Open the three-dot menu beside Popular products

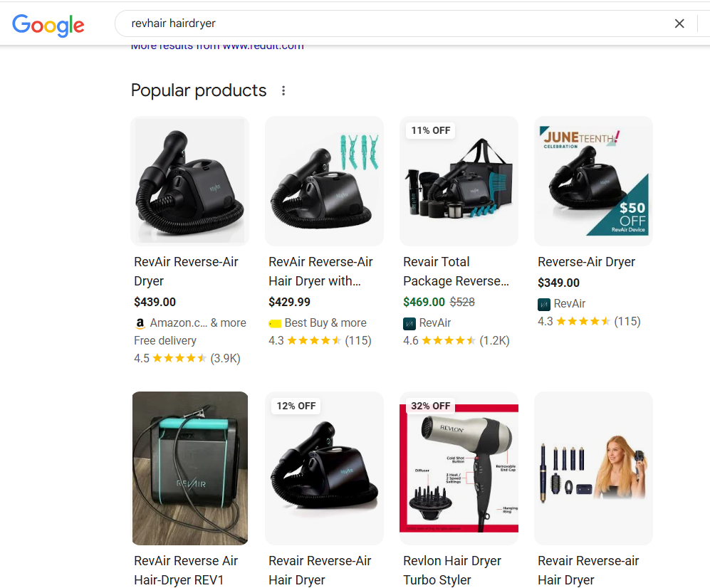283,90
